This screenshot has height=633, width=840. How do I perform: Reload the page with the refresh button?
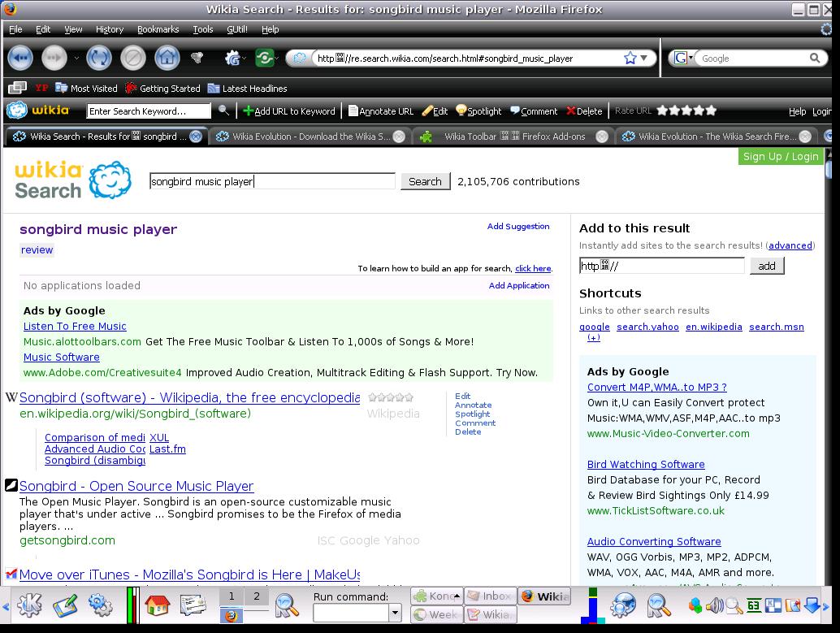(98, 58)
